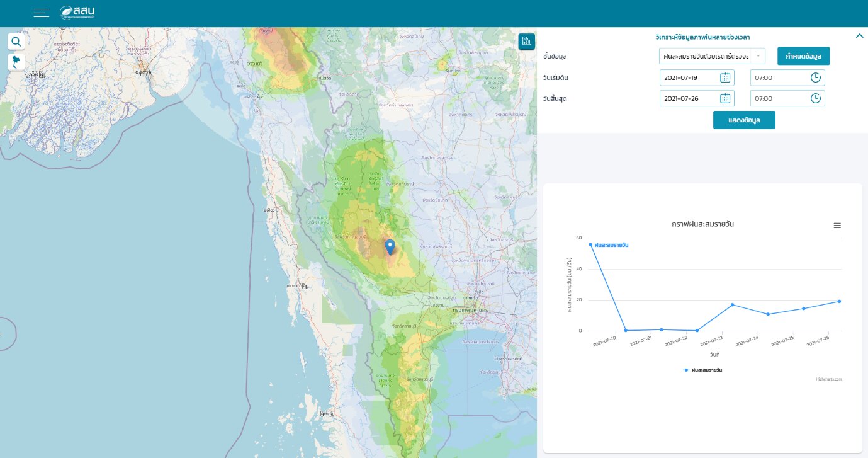The height and width of the screenshot is (458, 868).
Task: Click the สสน logo in the header
Action: (x=77, y=13)
